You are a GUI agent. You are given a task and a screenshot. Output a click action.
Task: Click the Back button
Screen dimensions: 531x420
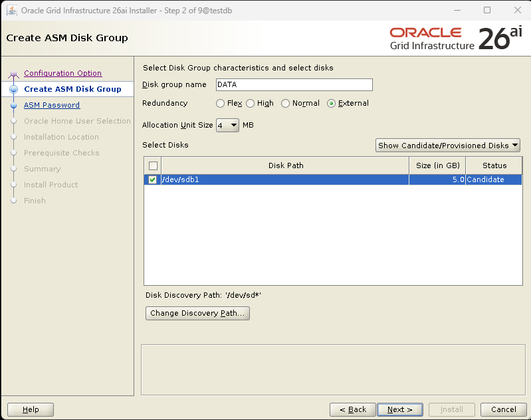click(352, 409)
